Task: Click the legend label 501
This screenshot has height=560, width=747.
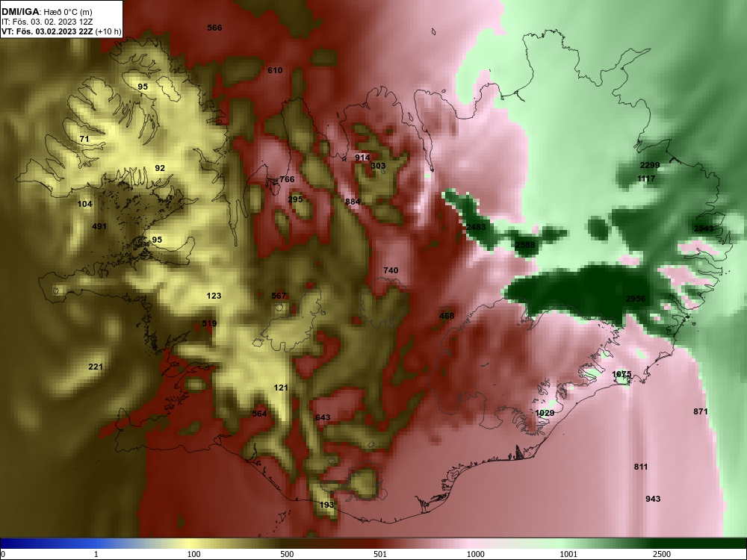Action: pos(380,554)
